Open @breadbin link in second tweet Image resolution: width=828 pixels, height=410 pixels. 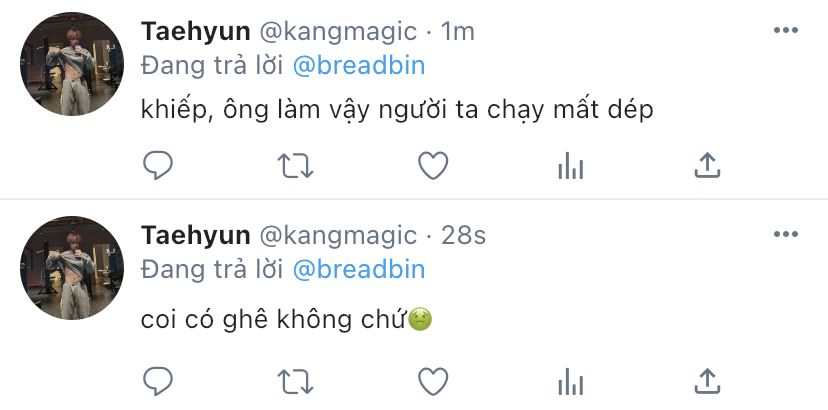click(x=359, y=269)
